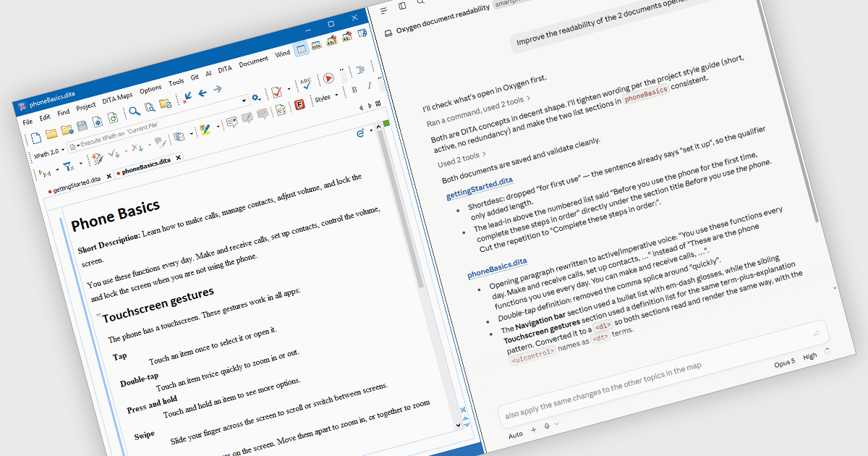Click the Bold B formatting icon
This screenshot has height=456, width=868.
354,90
